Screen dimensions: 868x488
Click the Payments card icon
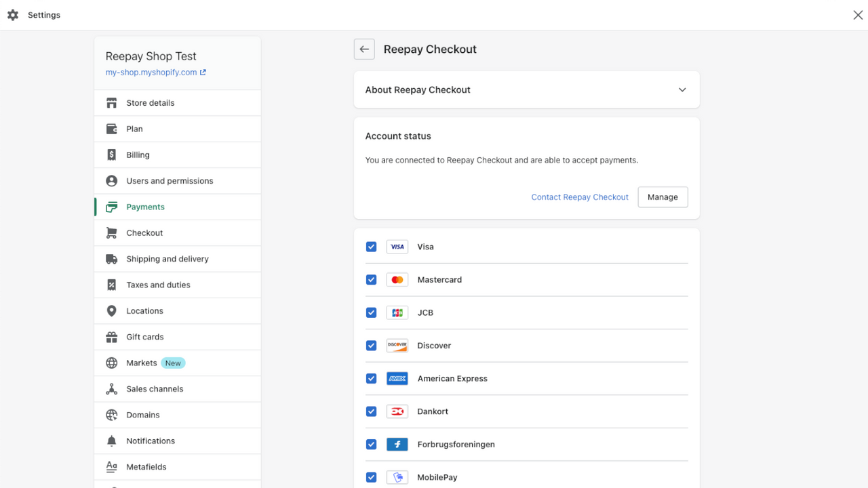tap(112, 207)
